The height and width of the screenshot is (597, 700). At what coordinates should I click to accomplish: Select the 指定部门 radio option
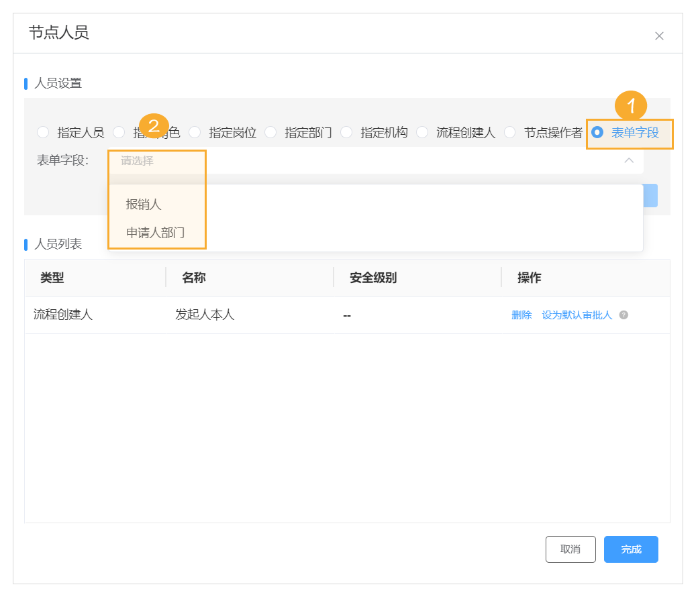coord(271,132)
